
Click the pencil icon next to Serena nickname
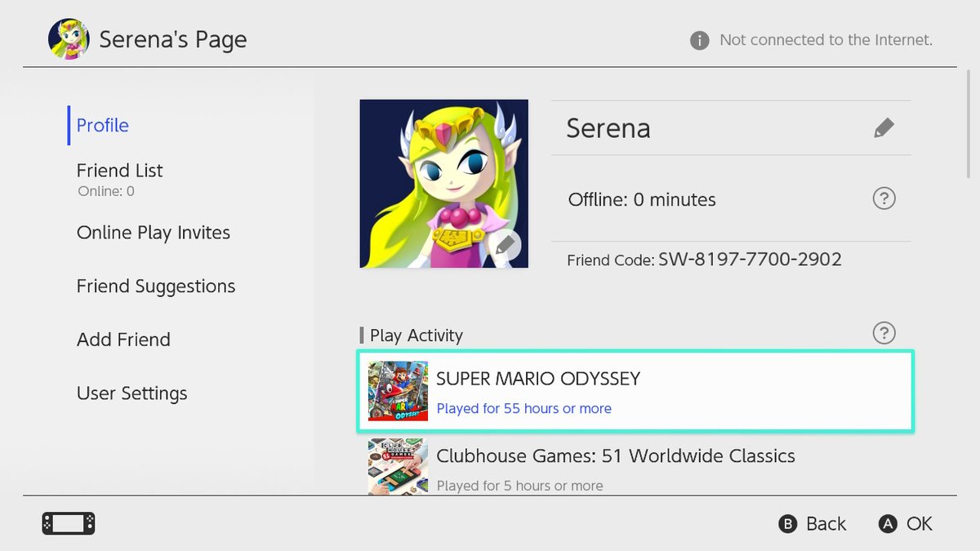pyautogui.click(x=884, y=128)
